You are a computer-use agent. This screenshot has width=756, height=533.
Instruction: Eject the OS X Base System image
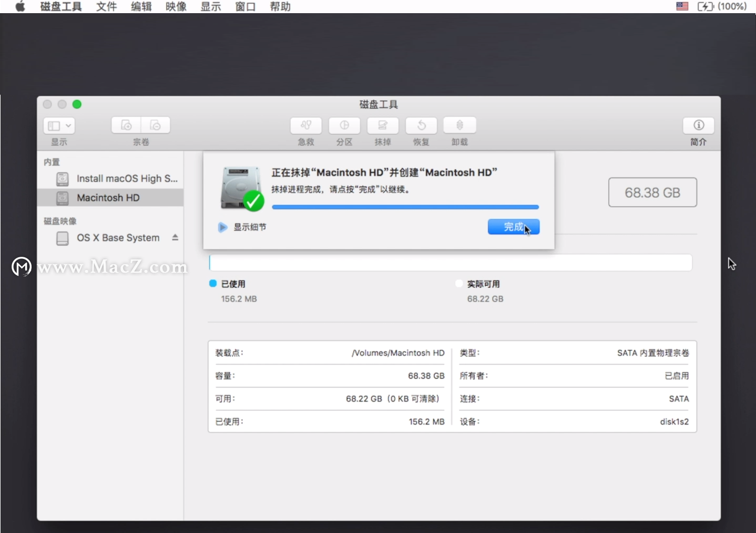[175, 237]
